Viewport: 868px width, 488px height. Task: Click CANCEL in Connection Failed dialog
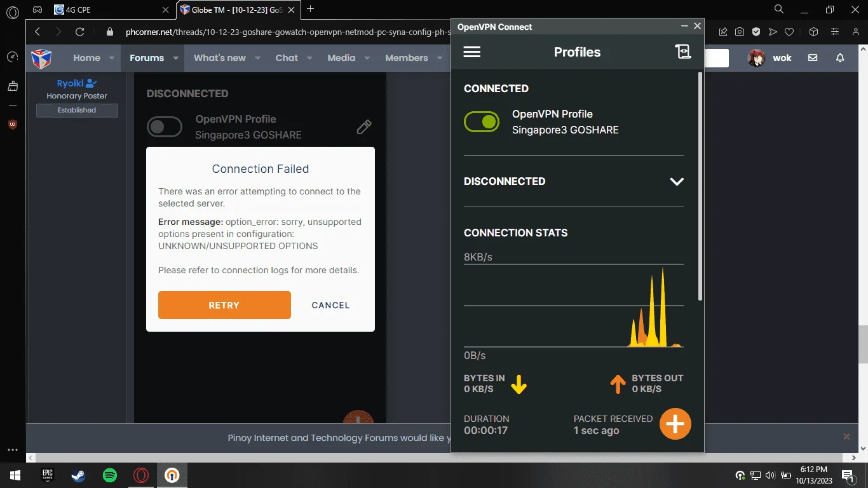tap(330, 305)
